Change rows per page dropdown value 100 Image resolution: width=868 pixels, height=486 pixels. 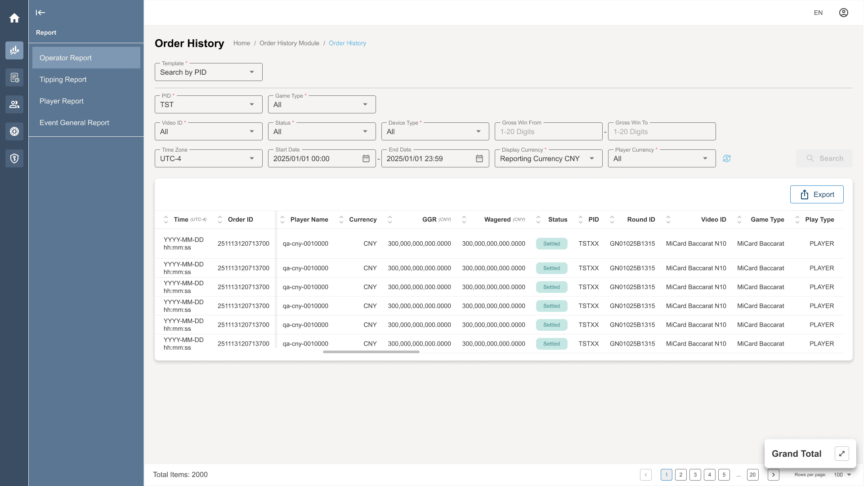[x=843, y=475]
